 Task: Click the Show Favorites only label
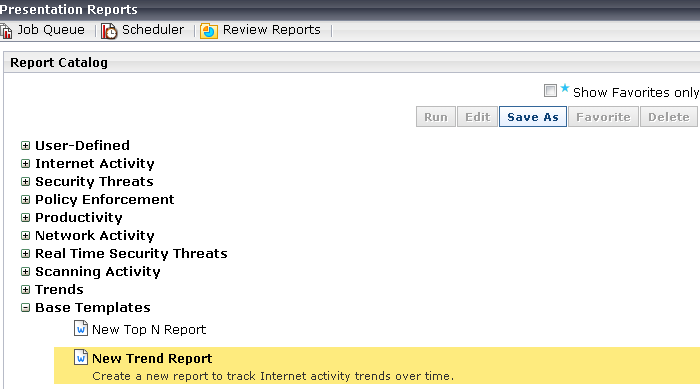coord(636,92)
